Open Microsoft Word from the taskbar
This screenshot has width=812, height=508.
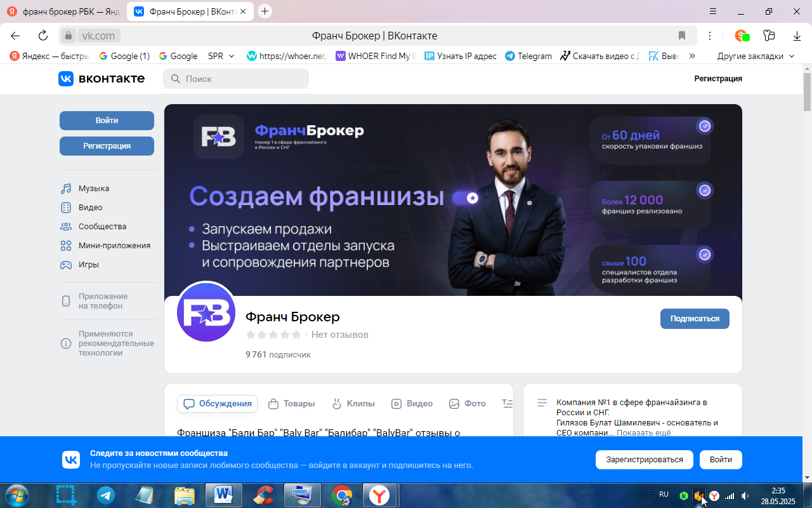click(223, 495)
